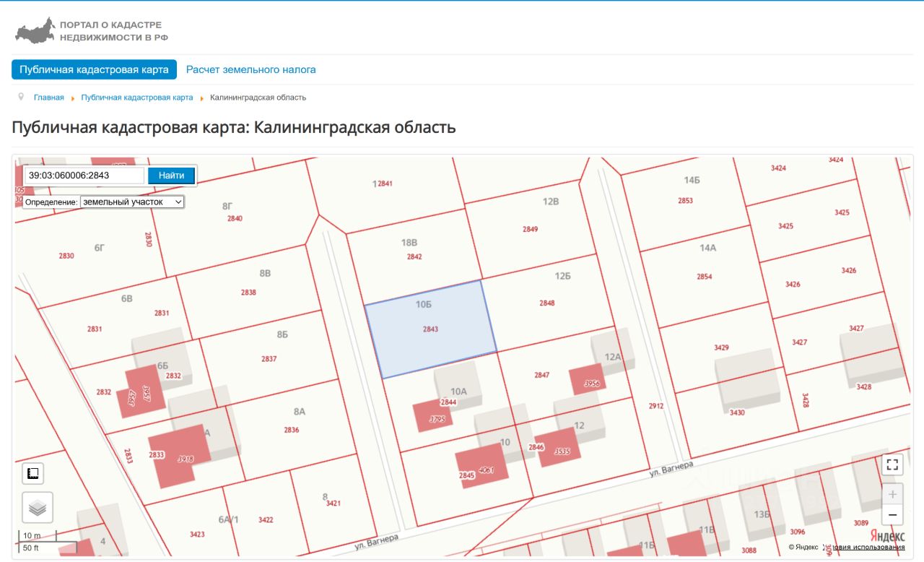
Task: Click parcel number 2847
Action: pos(542,375)
